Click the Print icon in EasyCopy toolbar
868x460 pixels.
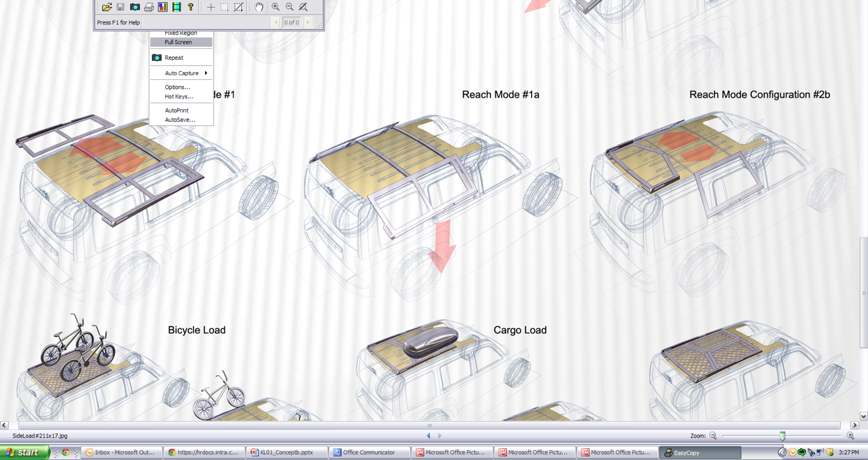pyautogui.click(x=149, y=7)
